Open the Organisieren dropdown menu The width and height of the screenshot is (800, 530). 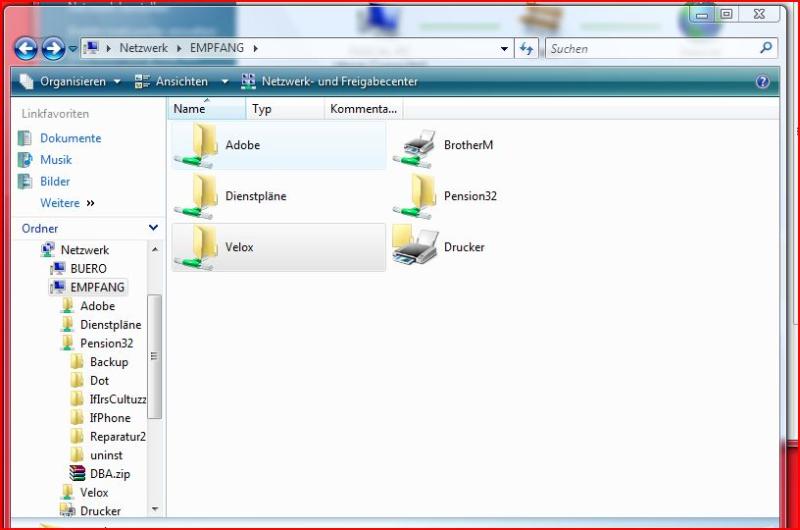click(70, 82)
